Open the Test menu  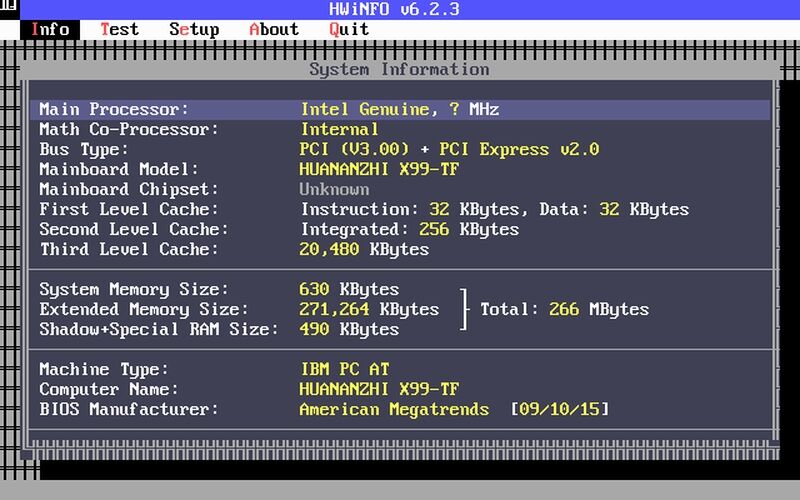point(119,30)
